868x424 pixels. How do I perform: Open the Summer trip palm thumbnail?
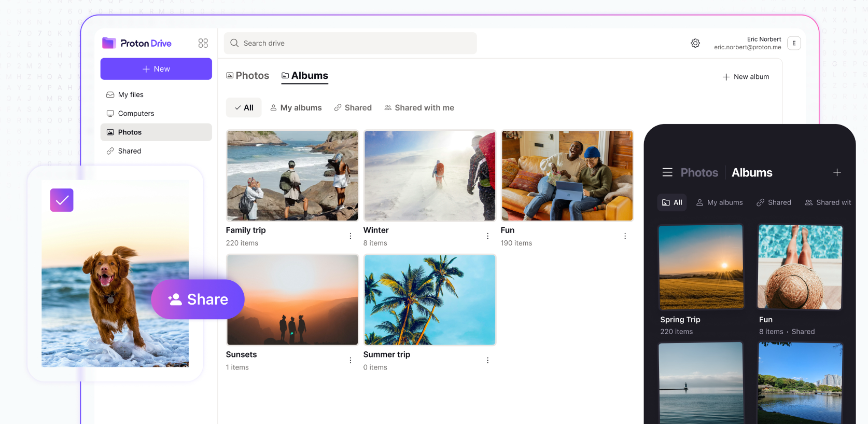pos(430,300)
